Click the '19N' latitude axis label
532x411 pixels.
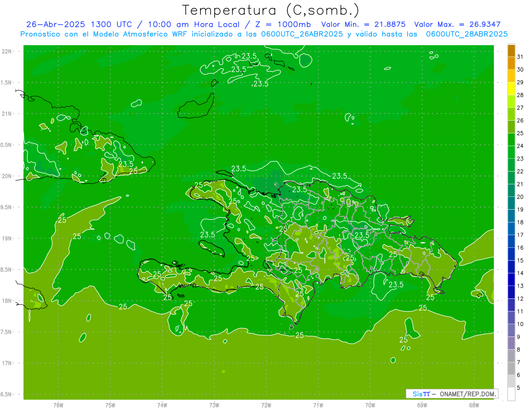[8, 239]
